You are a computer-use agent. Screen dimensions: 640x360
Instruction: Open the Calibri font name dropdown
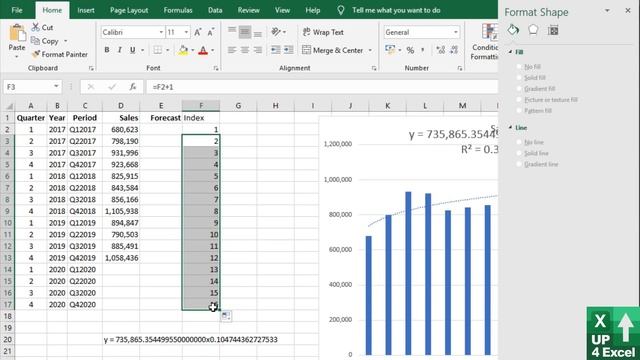point(161,32)
